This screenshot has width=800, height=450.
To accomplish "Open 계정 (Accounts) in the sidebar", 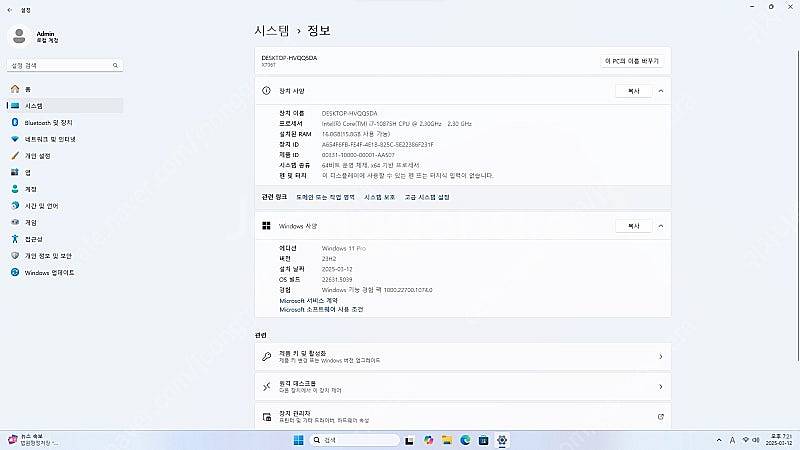I will pyautogui.click(x=65, y=189).
